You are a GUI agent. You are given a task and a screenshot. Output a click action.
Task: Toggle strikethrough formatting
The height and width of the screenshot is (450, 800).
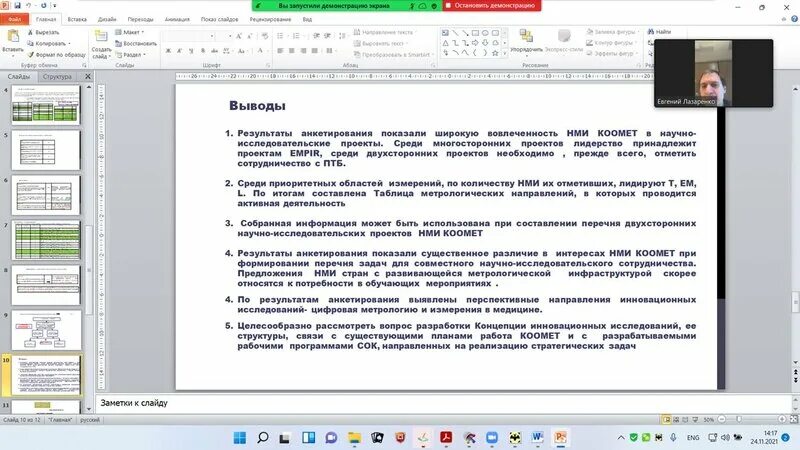click(214, 51)
